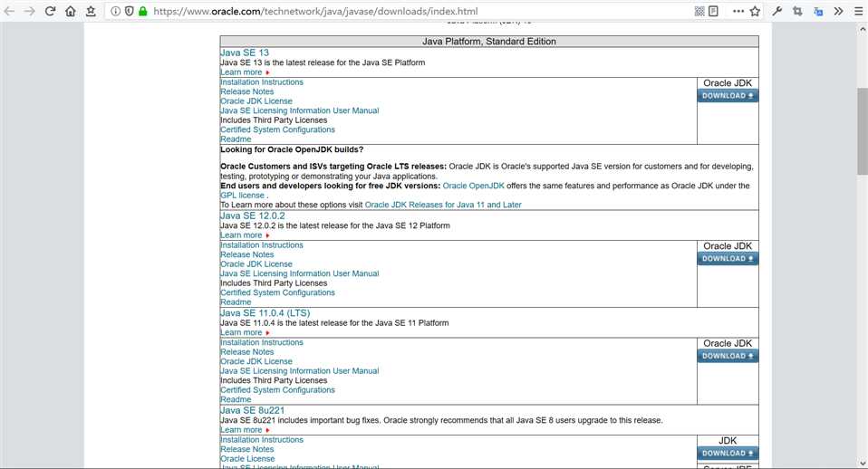Click the browser back arrow

pos(9,11)
